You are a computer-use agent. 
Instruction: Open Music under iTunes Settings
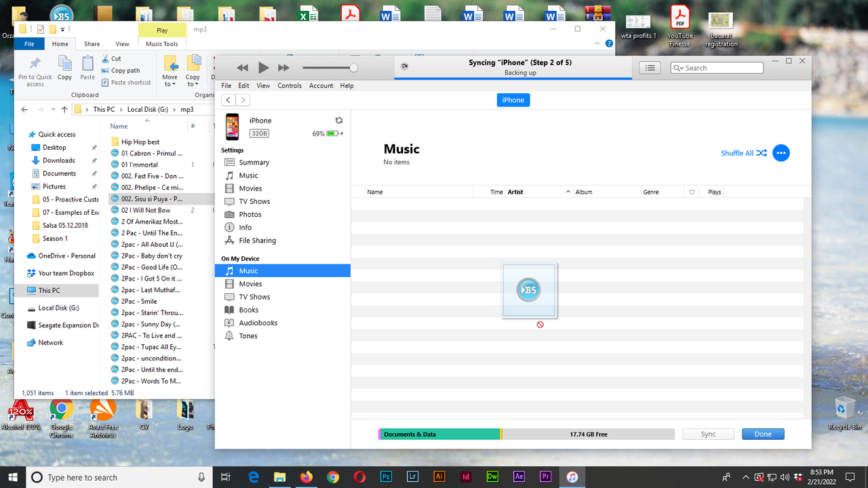248,176
